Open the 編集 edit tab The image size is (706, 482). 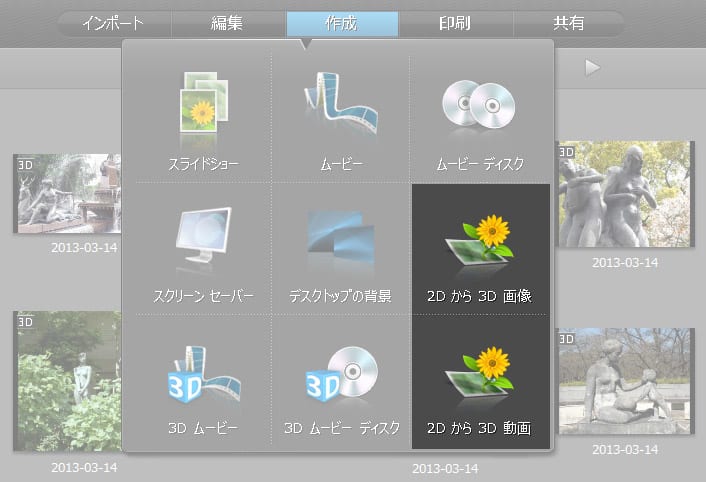pyautogui.click(x=228, y=23)
